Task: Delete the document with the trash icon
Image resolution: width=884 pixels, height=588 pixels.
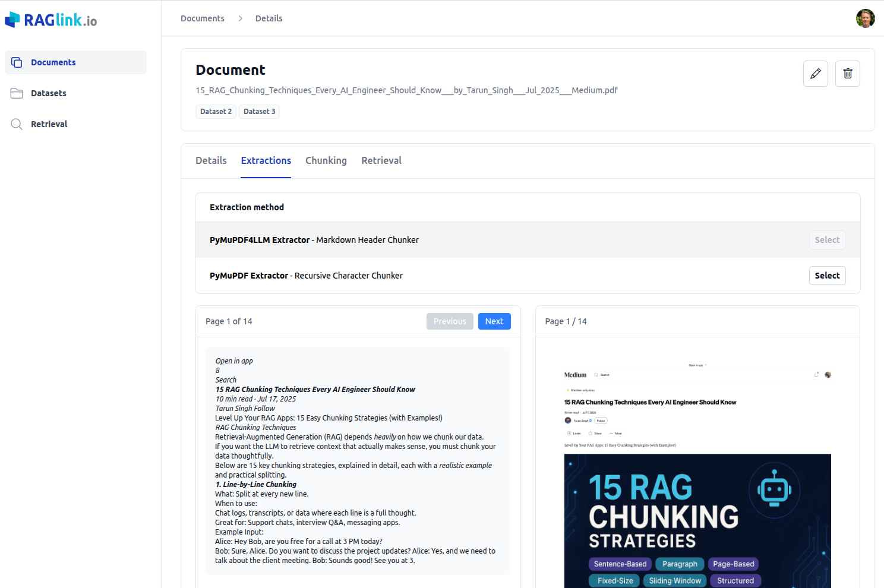Action: 847,73
